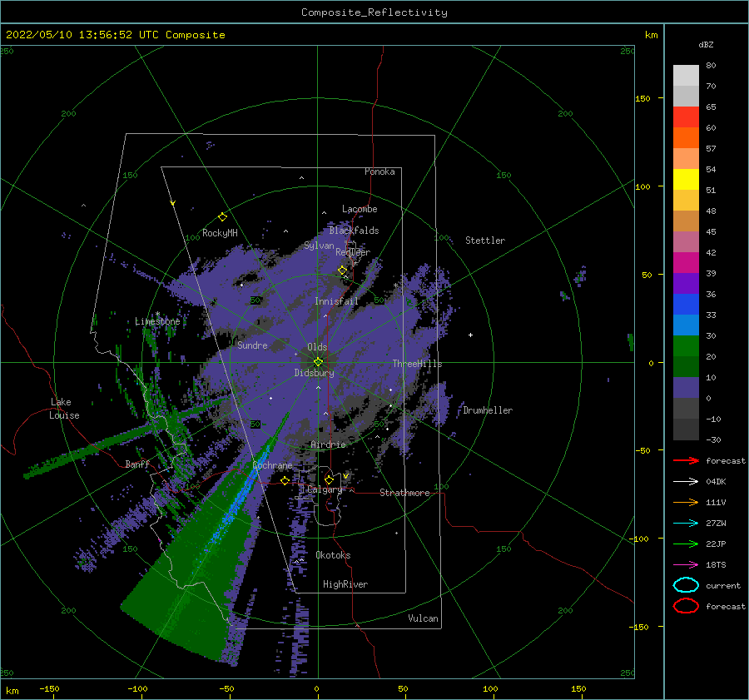The height and width of the screenshot is (700, 749).
Task: Click the Okotoks label
Action: tap(334, 555)
